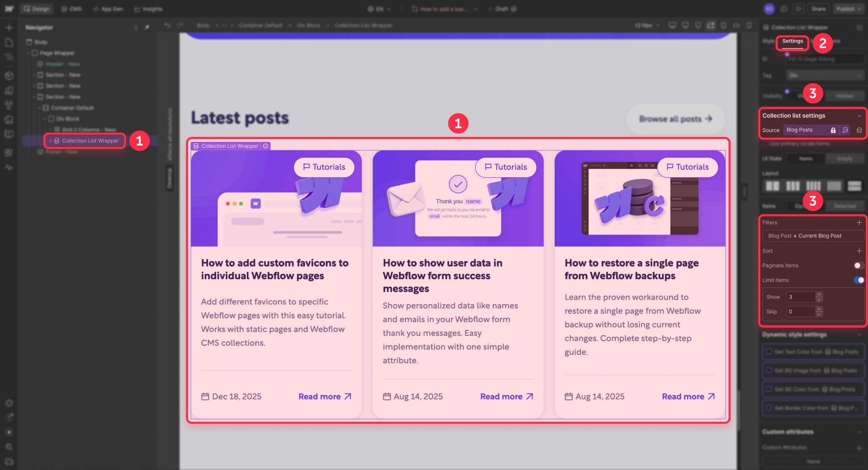Viewport: 868px width, 470px height.
Task: Open the Collection List Wrapper gear on canvas
Action: click(x=265, y=146)
